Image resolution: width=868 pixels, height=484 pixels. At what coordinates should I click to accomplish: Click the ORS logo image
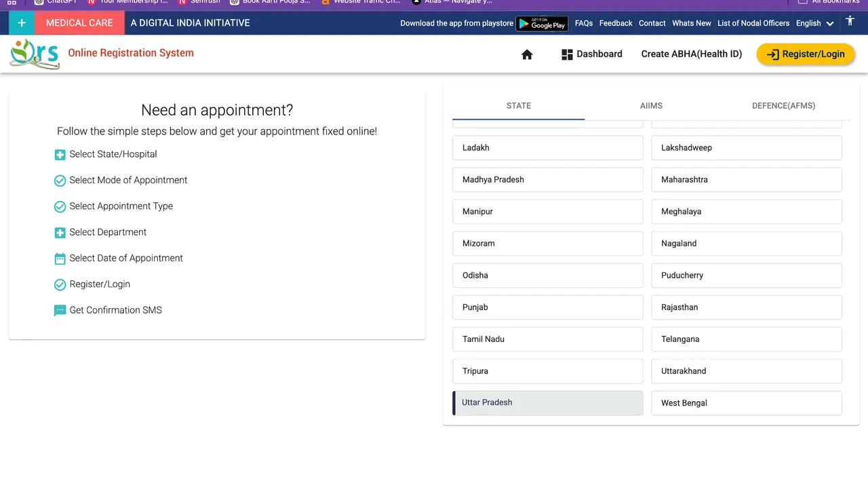35,54
